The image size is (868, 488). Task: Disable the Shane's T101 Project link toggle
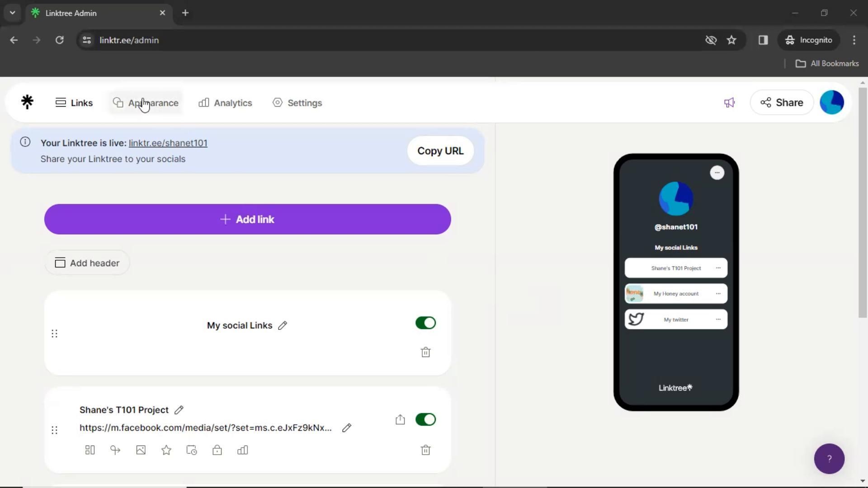coord(425,419)
